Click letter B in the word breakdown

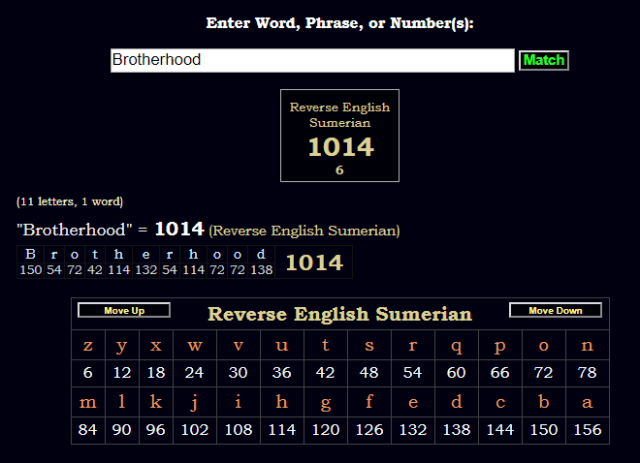[30, 255]
